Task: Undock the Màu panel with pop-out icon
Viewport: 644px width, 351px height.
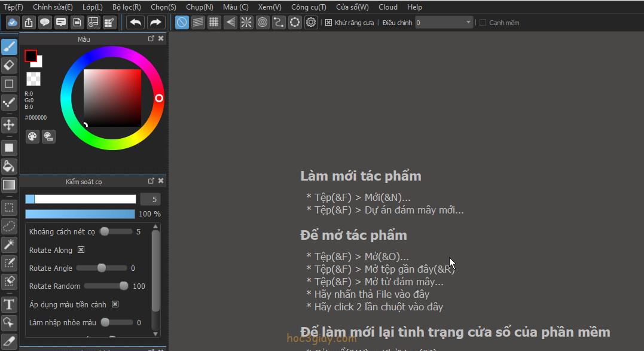Action: click(x=151, y=38)
